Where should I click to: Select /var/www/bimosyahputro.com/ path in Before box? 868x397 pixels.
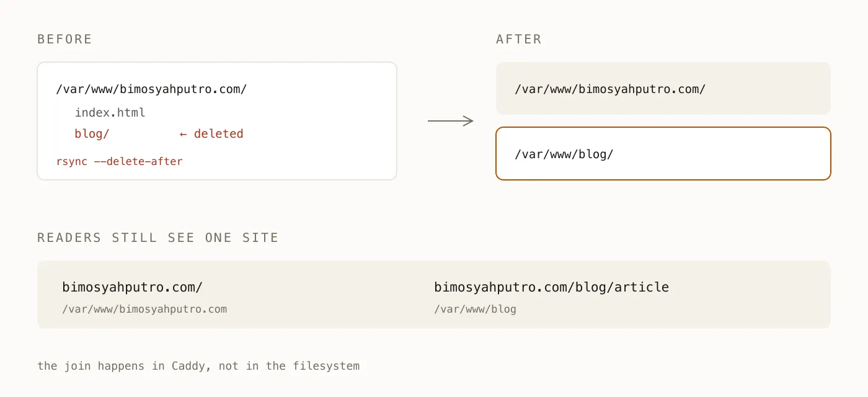click(151, 89)
